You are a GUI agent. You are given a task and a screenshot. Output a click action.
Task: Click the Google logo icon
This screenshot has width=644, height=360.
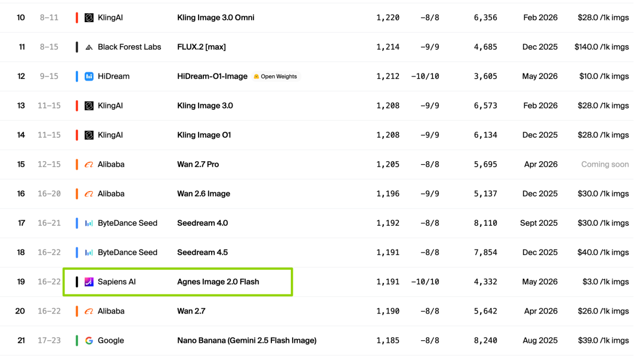(89, 341)
